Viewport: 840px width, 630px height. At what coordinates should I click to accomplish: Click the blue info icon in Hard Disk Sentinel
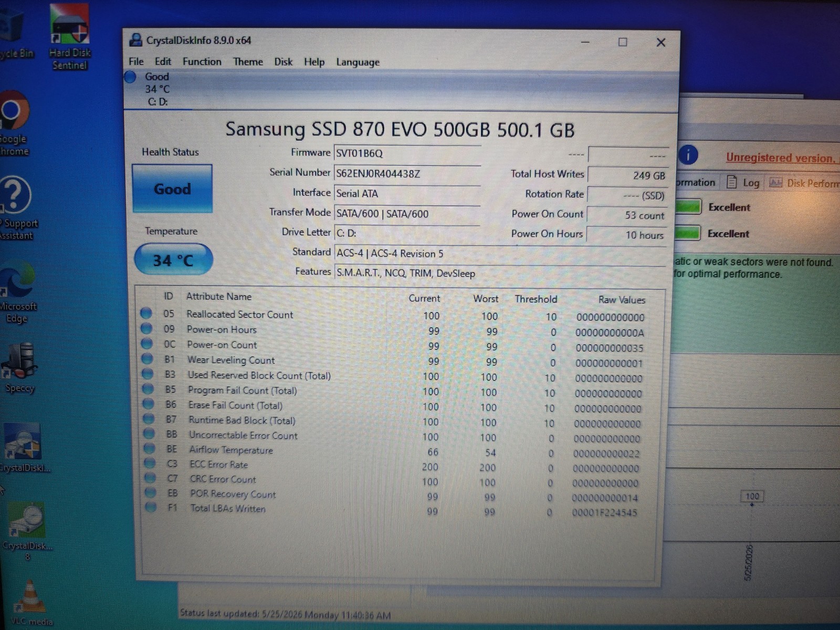[x=688, y=155]
